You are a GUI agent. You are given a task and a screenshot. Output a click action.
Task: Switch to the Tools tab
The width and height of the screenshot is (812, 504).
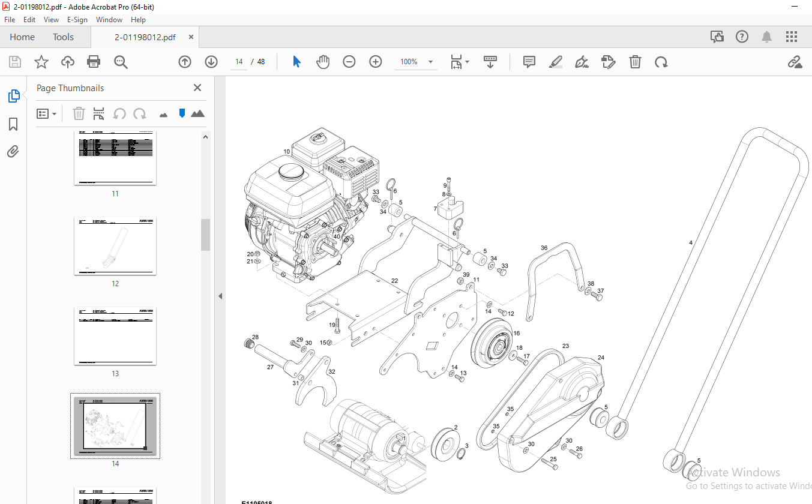pyautogui.click(x=63, y=37)
